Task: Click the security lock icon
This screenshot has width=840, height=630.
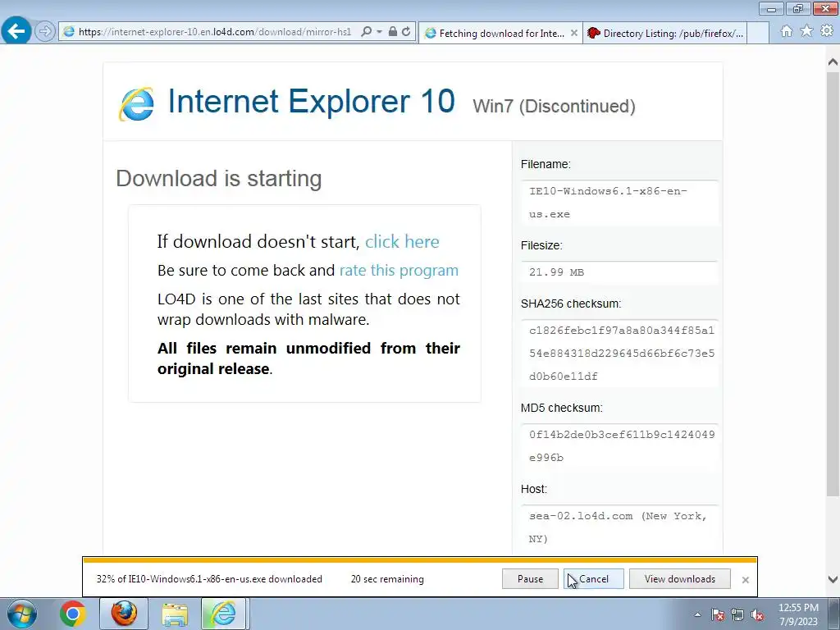Action: click(393, 32)
